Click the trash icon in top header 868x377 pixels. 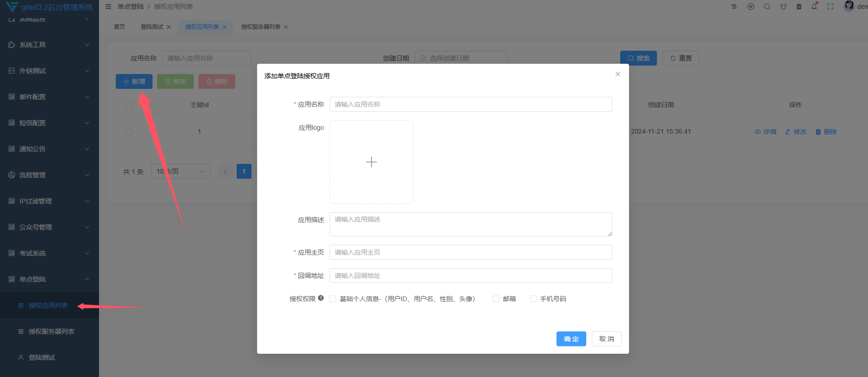point(799,7)
